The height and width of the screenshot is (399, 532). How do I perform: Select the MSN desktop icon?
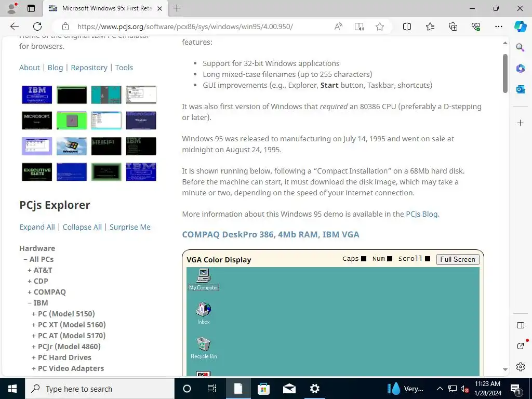(203, 374)
